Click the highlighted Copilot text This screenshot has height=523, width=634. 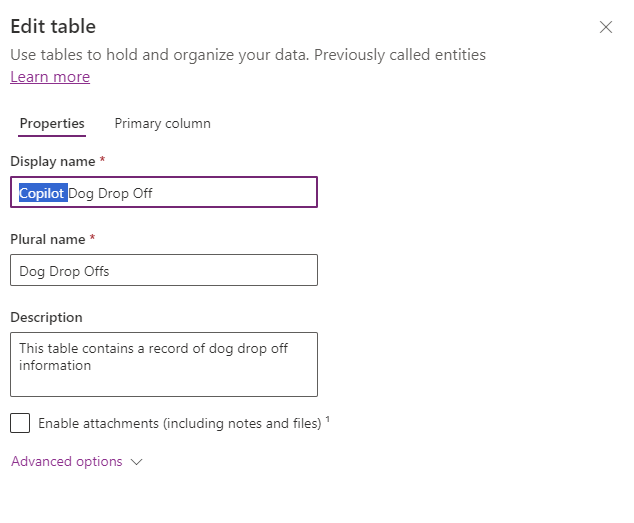pyautogui.click(x=42, y=193)
